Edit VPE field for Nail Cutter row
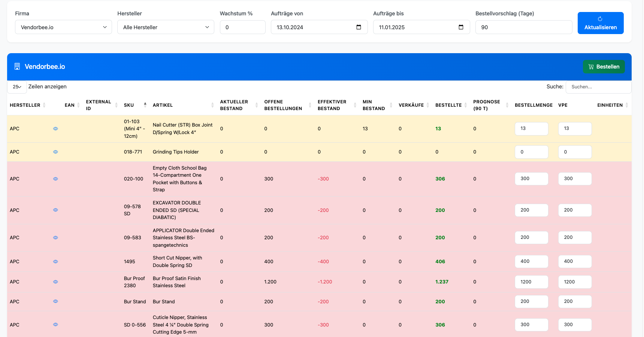This screenshot has height=337, width=644. (575, 128)
